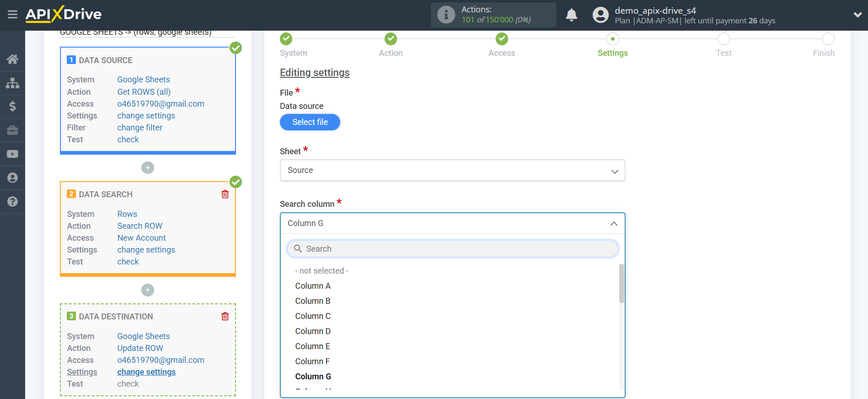Open the billing dollar sidebar icon
The width and height of the screenshot is (868, 399).
click(12, 107)
